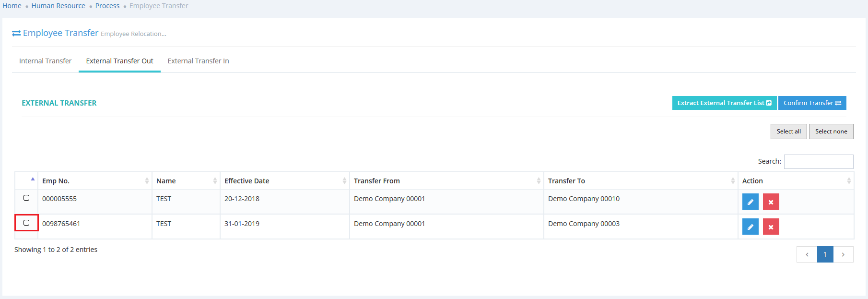Focus the Search input field
This screenshot has width=868, height=299.
818,161
